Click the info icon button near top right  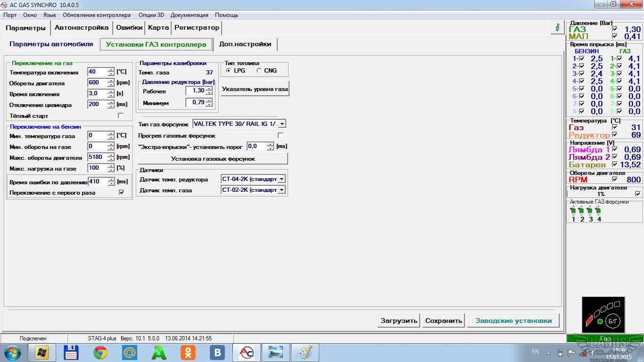point(558,28)
